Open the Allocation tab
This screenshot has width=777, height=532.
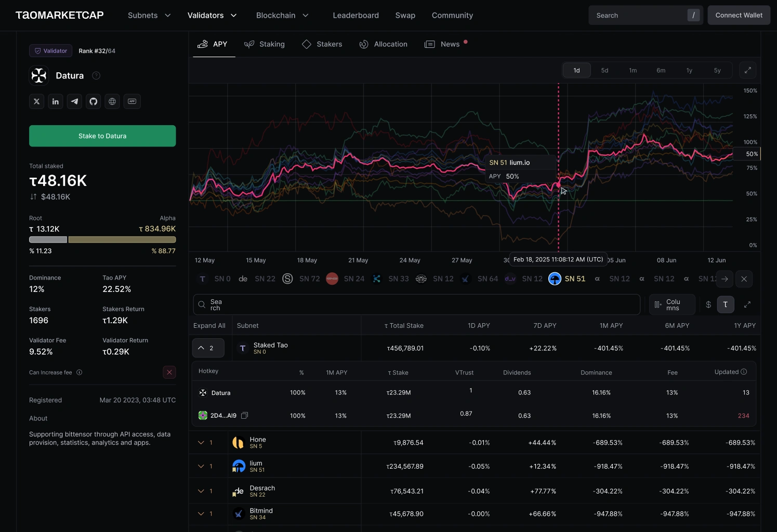[x=384, y=44]
